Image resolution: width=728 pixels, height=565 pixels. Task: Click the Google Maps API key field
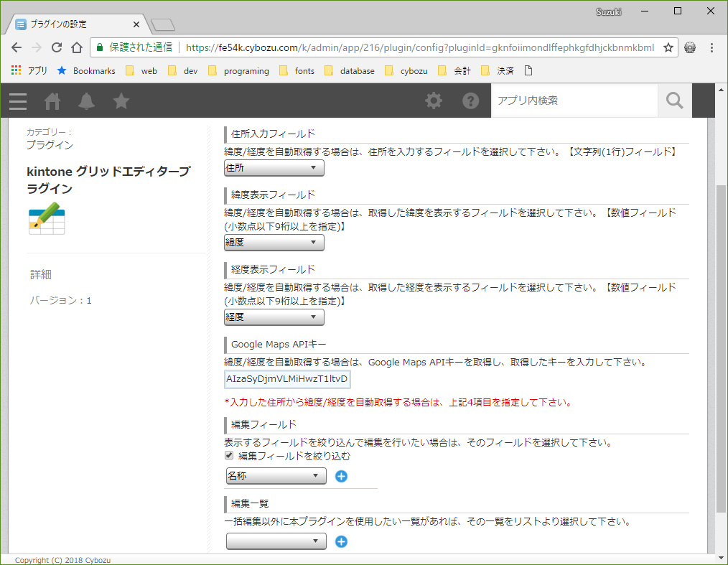click(287, 378)
